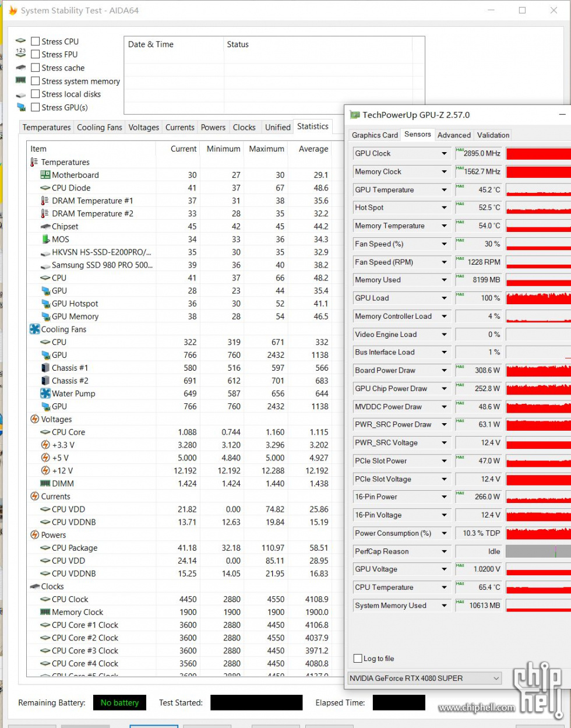Viewport: 571px width, 728px height.
Task: Enable the Stress CPU checkbox
Action: click(x=36, y=41)
